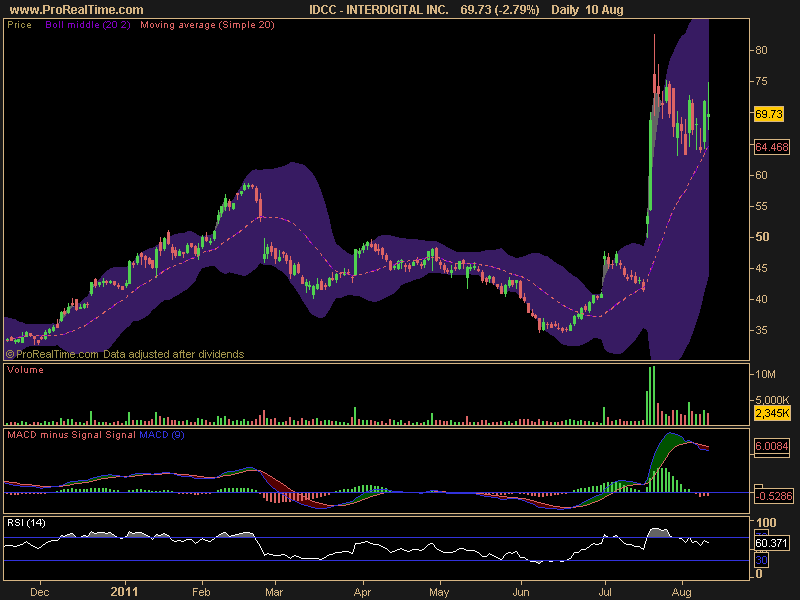Click the 40 price axis label

(x=761, y=299)
